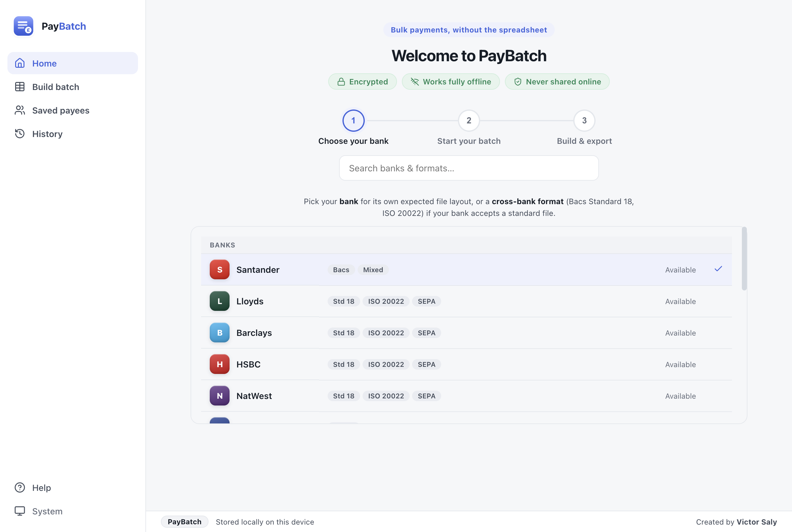Open System settings in sidebar
Image resolution: width=792 pixels, height=532 pixels.
click(x=73, y=511)
